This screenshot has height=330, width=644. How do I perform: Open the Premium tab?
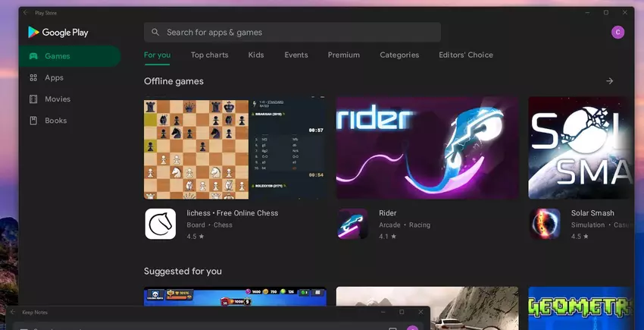tap(343, 55)
